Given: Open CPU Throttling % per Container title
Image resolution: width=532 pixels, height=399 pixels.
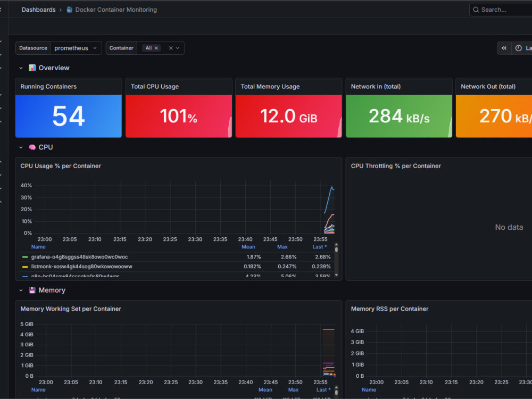Looking at the screenshot, I should point(396,166).
